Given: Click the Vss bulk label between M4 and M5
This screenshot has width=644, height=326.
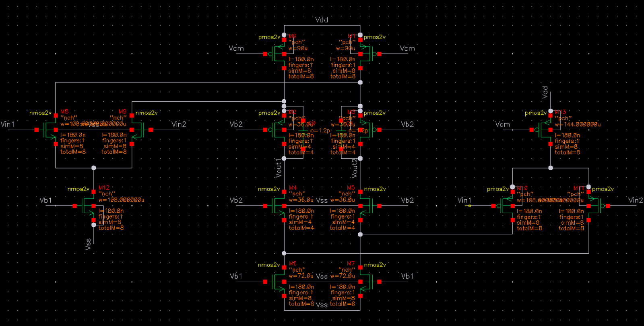Looking at the screenshot, I should (322, 200).
